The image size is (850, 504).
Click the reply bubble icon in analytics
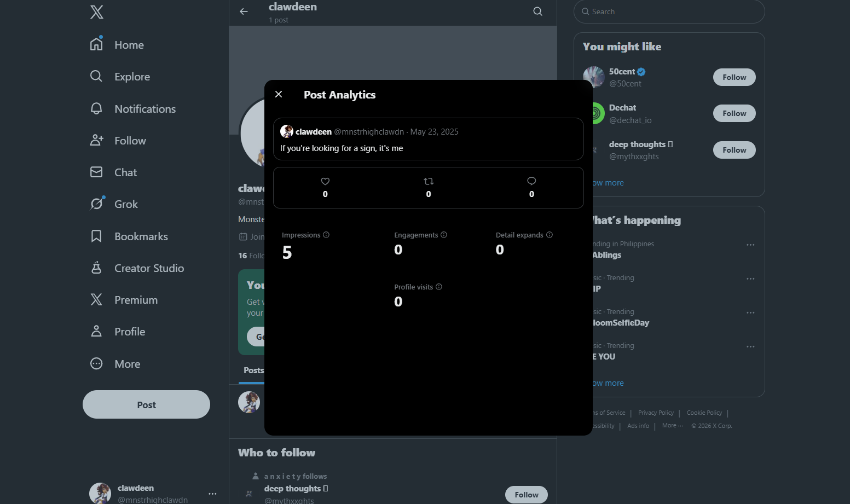pos(531,181)
